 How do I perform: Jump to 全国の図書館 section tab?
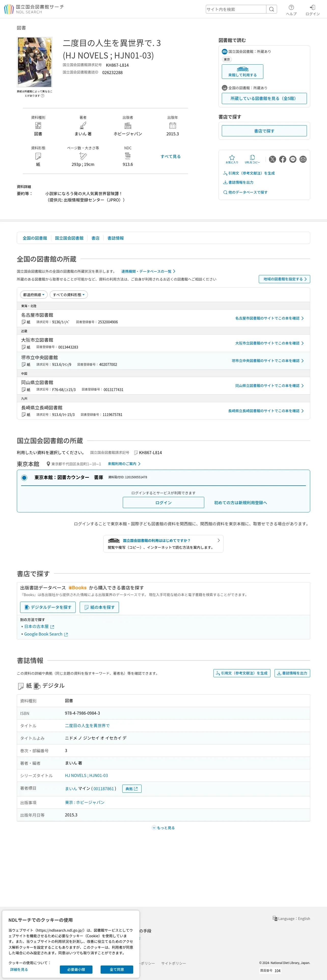[x=35, y=238]
